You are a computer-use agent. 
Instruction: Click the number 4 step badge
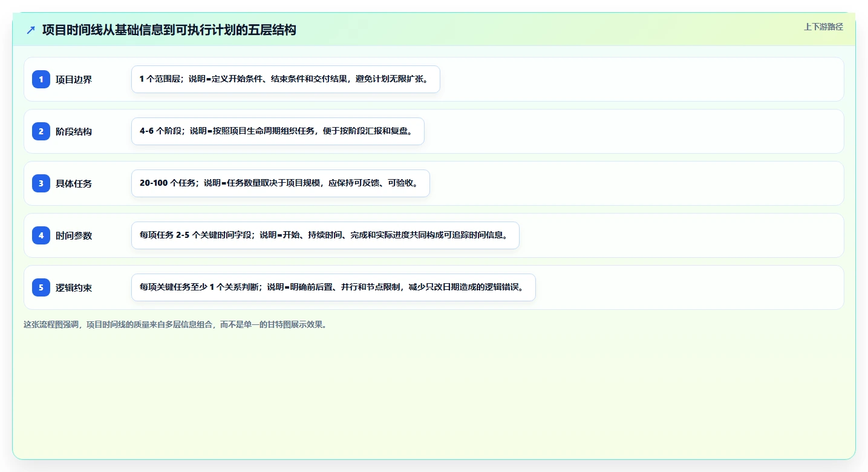(x=41, y=235)
